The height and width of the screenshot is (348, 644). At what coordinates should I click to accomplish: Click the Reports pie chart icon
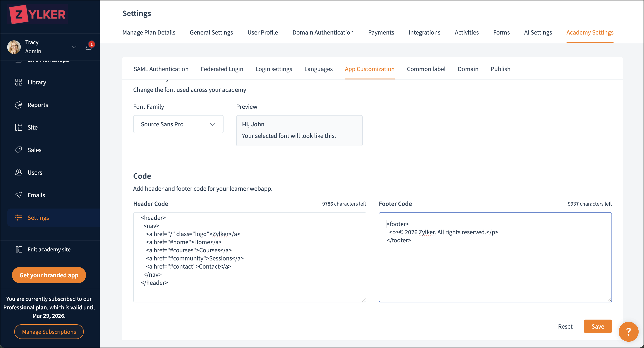(19, 105)
